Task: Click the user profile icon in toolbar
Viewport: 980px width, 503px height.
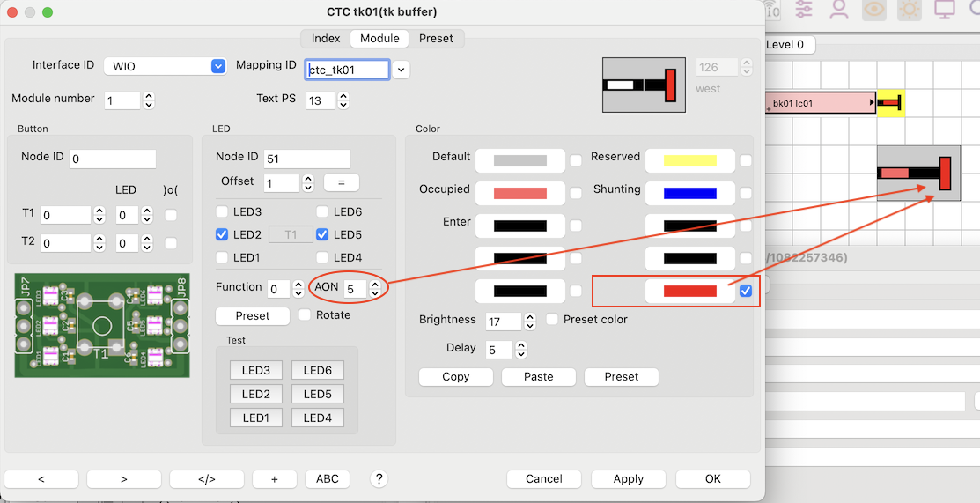Action: point(839,9)
